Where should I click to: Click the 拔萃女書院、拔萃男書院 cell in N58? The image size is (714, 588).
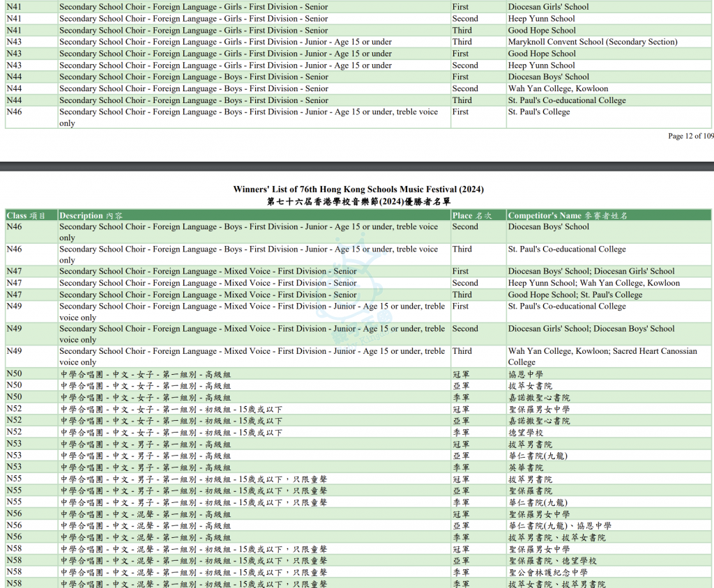(x=556, y=585)
